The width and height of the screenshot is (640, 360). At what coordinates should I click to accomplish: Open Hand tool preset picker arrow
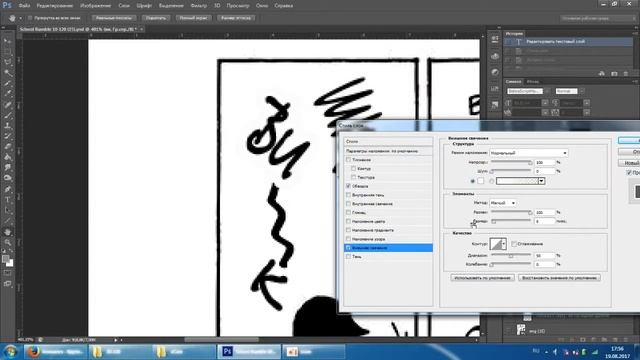coord(20,18)
